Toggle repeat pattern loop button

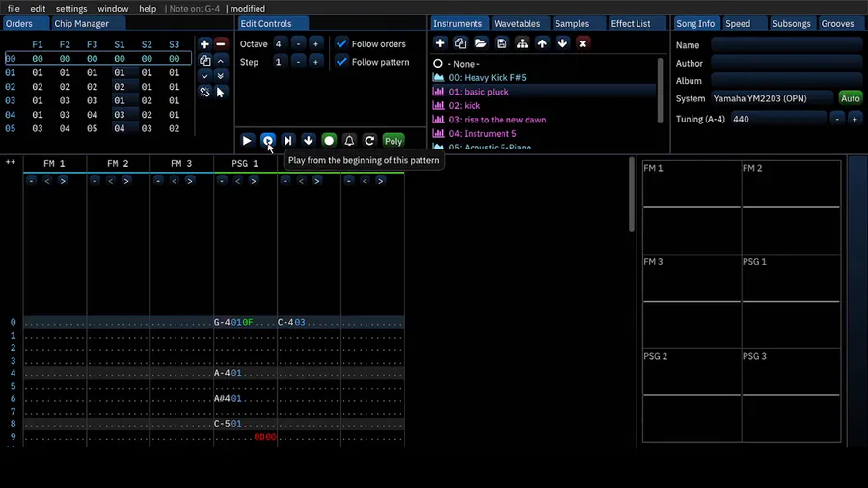pyautogui.click(x=369, y=141)
